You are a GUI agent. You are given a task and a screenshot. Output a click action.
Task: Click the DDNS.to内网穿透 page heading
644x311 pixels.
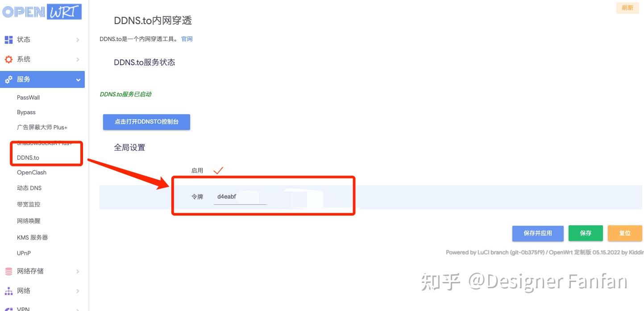[153, 21]
